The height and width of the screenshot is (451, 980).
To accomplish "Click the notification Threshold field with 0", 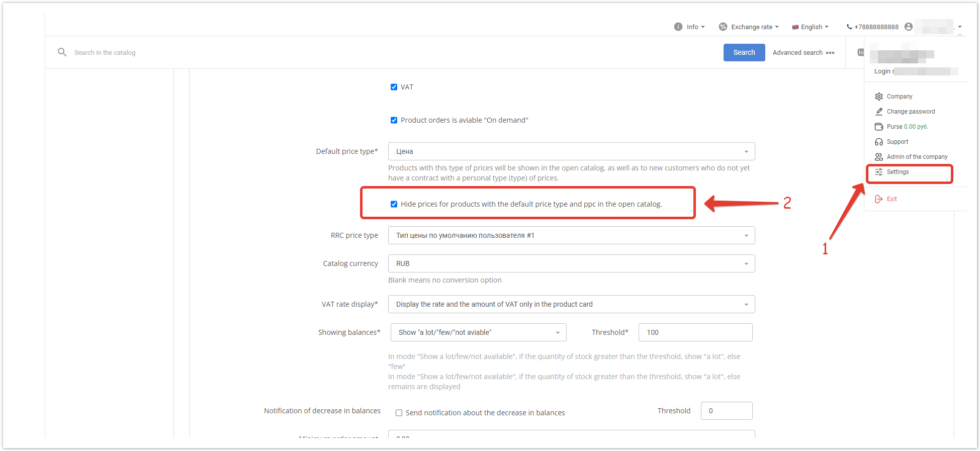I will click(727, 411).
